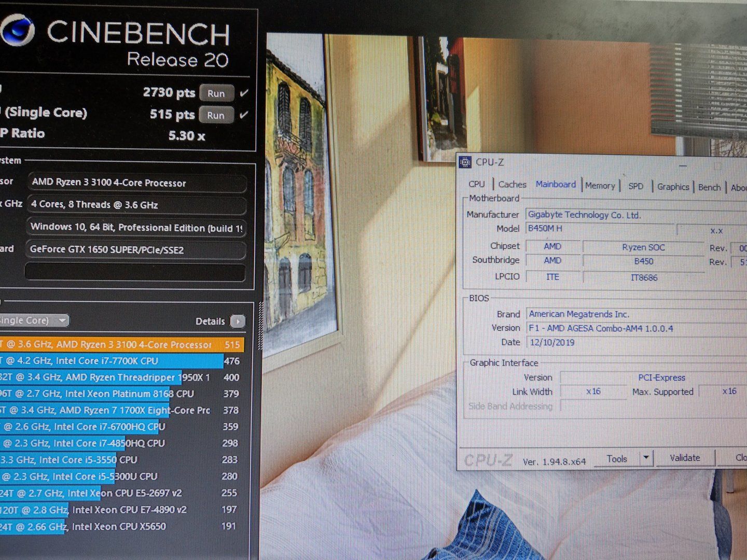The width and height of the screenshot is (747, 560).
Task: Click the manufacturer value "Gigabyte Technology Co. Ltd."
Action: tap(584, 215)
